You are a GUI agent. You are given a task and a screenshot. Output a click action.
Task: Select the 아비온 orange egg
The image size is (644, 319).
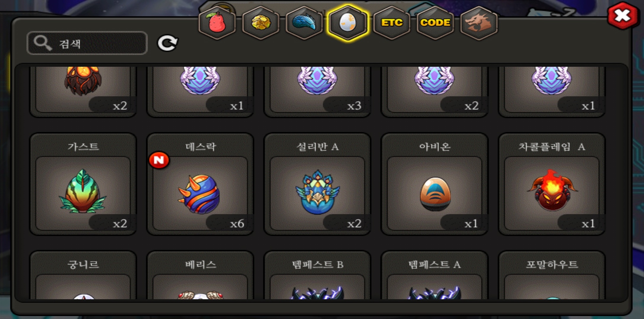[434, 184]
